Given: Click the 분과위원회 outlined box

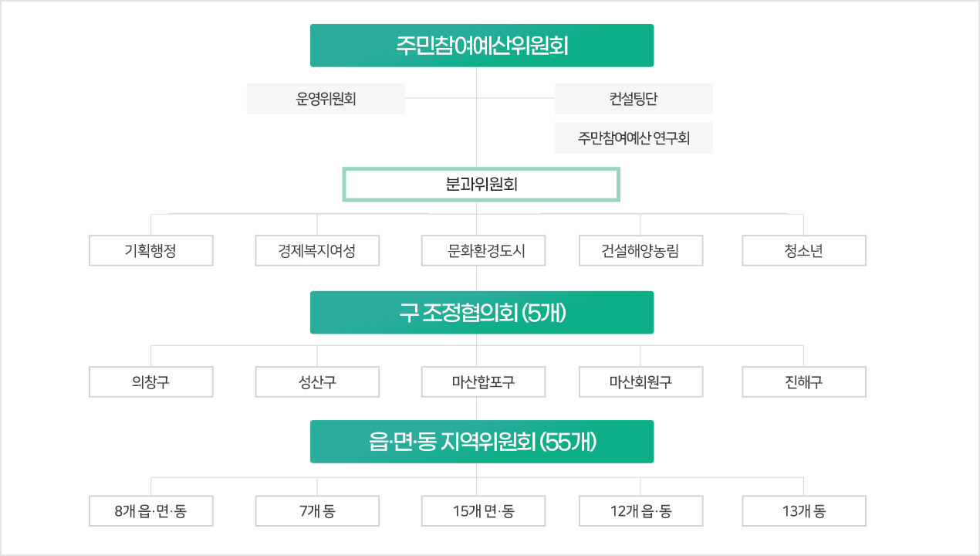Looking at the screenshot, I should tap(482, 185).
